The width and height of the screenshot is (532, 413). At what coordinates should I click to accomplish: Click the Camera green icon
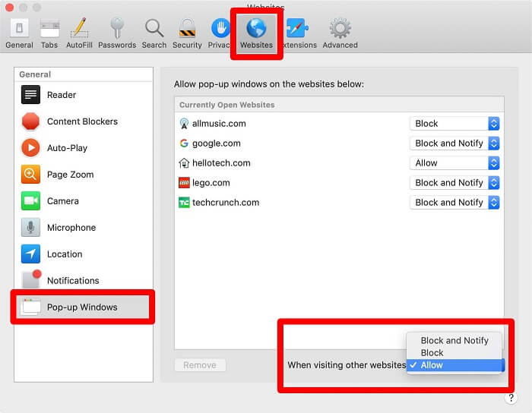point(30,200)
